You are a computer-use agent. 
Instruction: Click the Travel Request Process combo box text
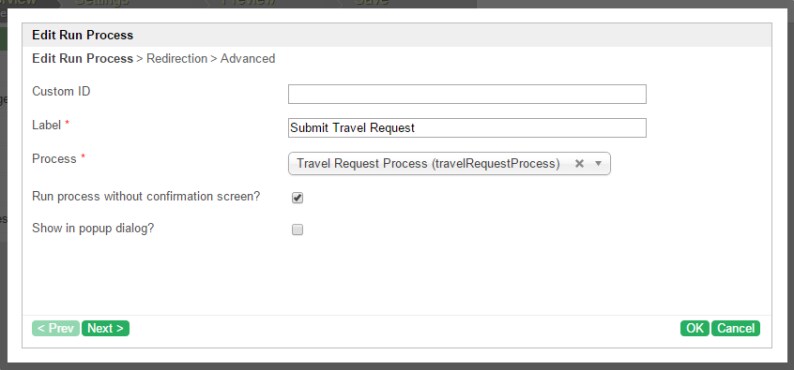pos(428,164)
